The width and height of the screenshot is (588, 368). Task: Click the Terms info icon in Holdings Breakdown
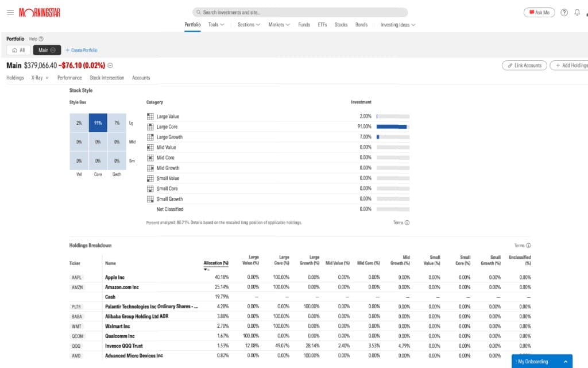click(x=528, y=246)
